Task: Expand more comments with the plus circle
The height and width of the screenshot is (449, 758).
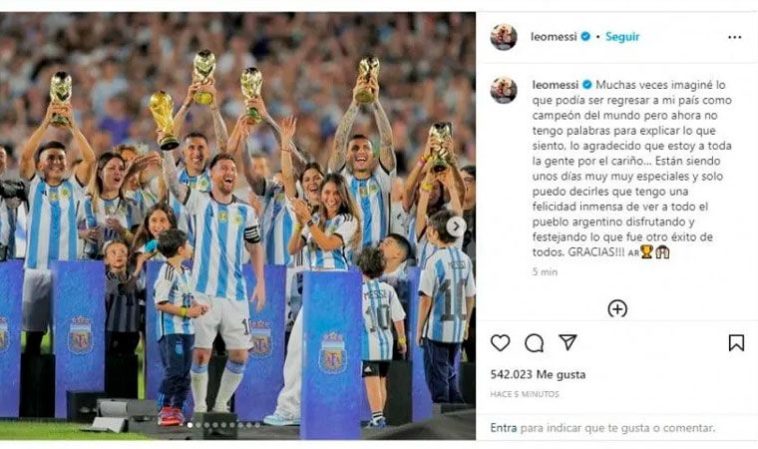Action: (617, 308)
